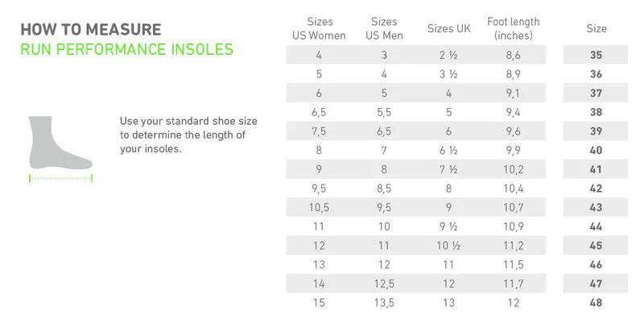
Task: Click the US Women size 15 cell
Action: (x=319, y=302)
